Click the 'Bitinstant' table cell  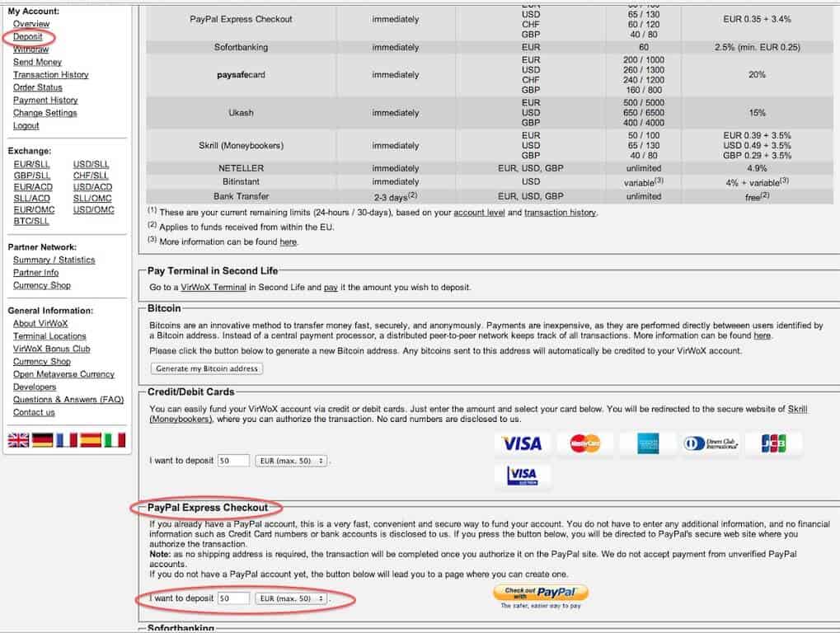click(x=241, y=182)
